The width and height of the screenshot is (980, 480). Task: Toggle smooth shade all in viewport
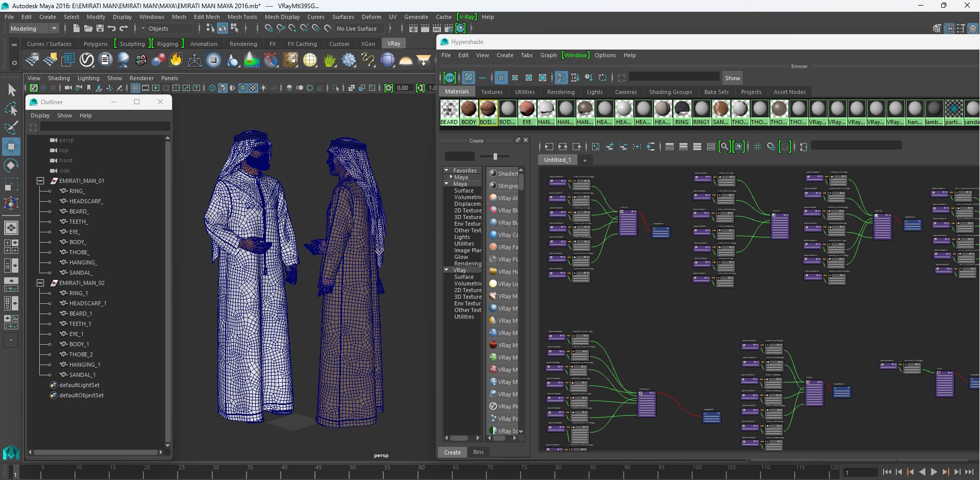(x=223, y=88)
